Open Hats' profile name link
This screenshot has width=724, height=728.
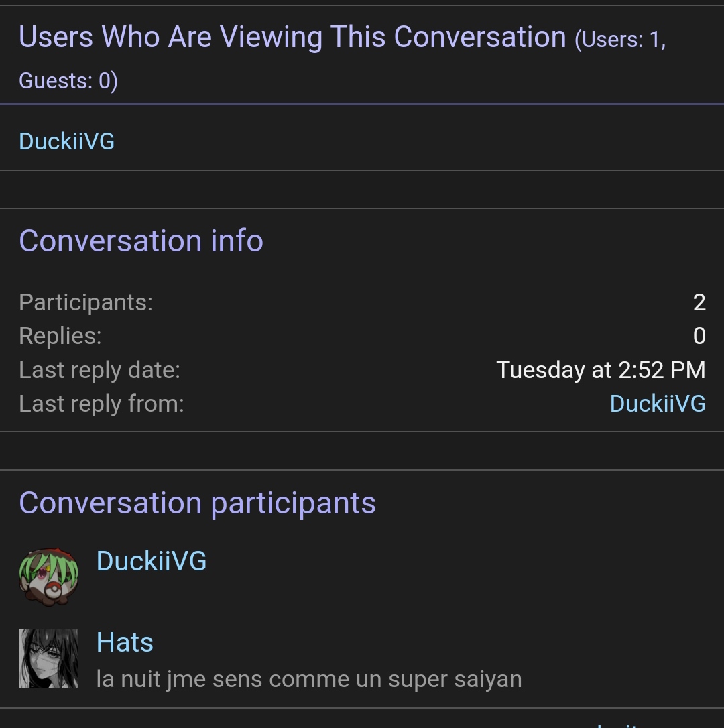(125, 642)
